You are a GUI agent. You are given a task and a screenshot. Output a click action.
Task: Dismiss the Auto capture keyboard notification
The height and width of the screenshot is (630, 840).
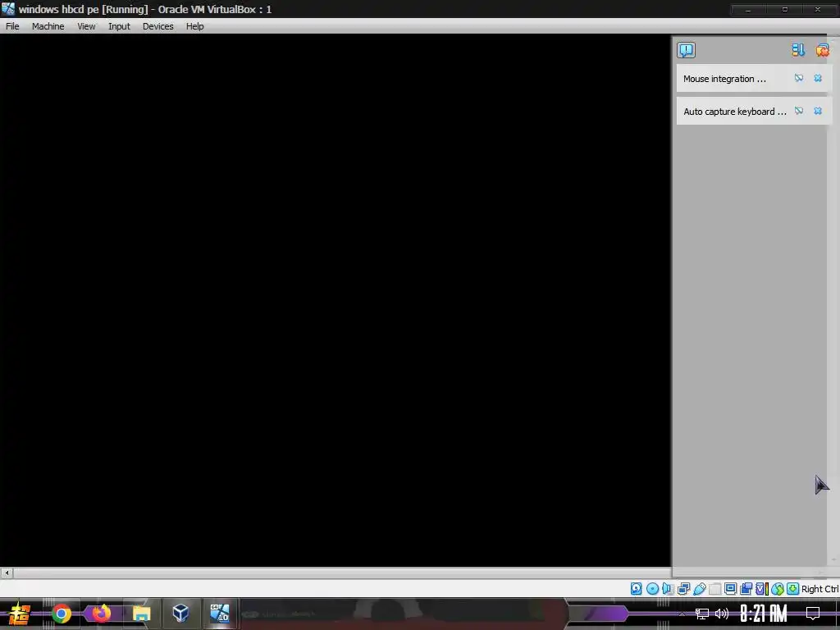(x=818, y=111)
